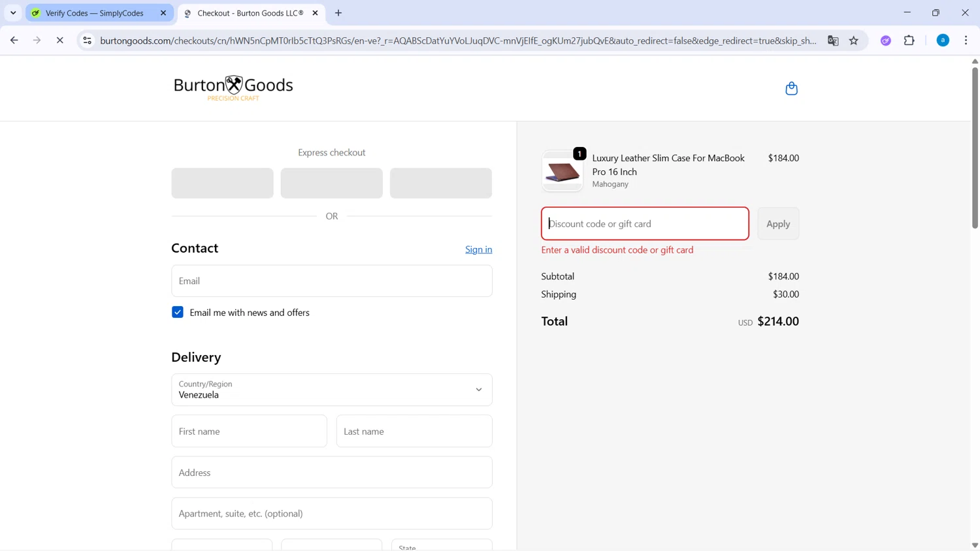This screenshot has width=980, height=551.
Task: Click the Address field
Action: tap(332, 472)
